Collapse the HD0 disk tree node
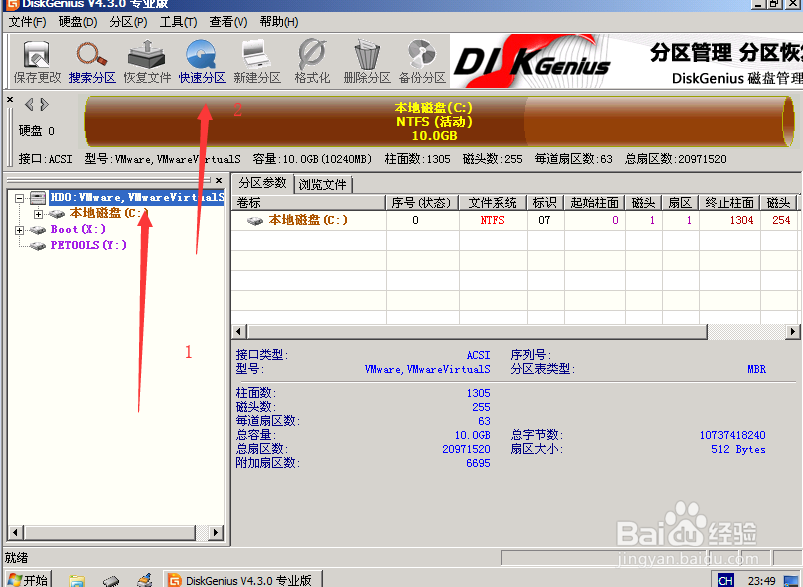This screenshot has height=587, width=803. pyautogui.click(x=19, y=198)
